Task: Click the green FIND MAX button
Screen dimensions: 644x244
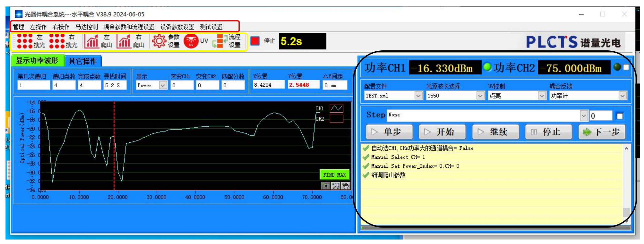Action: click(x=334, y=175)
